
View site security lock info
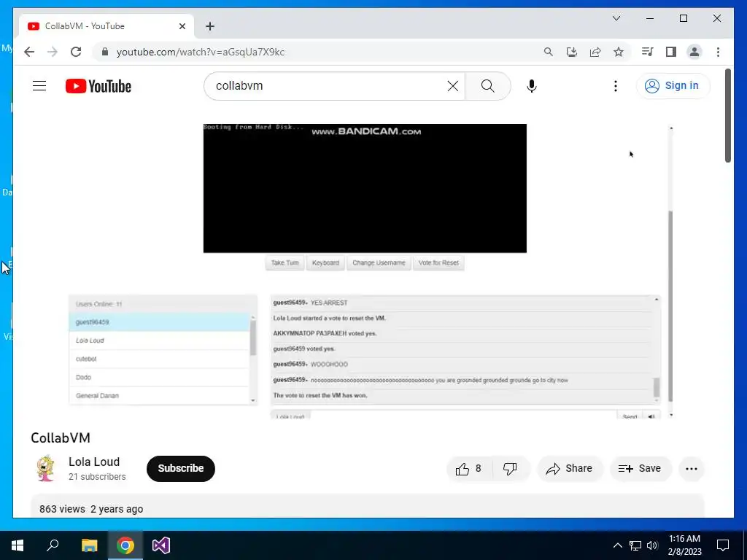point(105,52)
